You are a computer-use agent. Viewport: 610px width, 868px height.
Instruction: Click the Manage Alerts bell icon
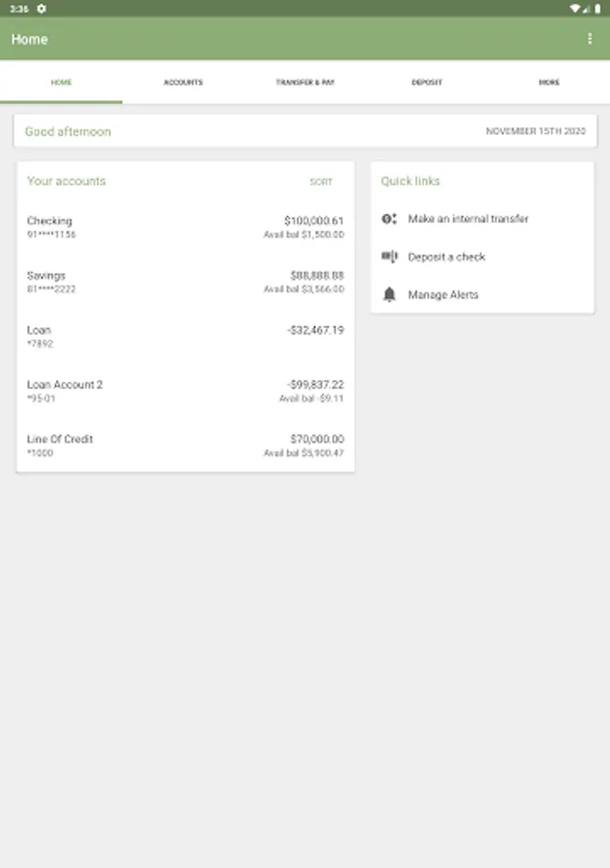pyautogui.click(x=389, y=295)
